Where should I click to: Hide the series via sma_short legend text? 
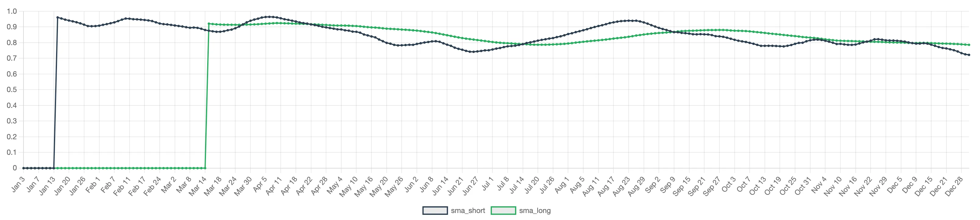tap(467, 211)
